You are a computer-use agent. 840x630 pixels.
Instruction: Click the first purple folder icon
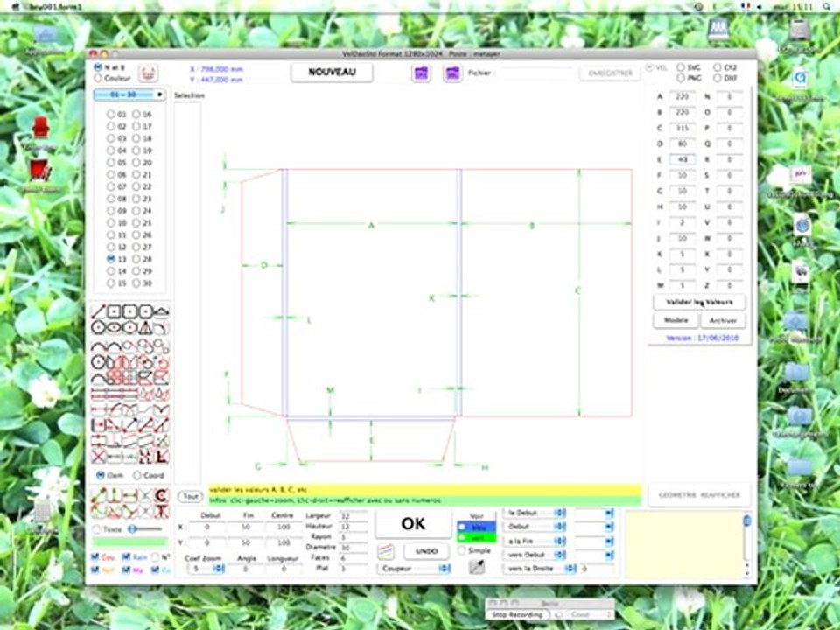422,73
